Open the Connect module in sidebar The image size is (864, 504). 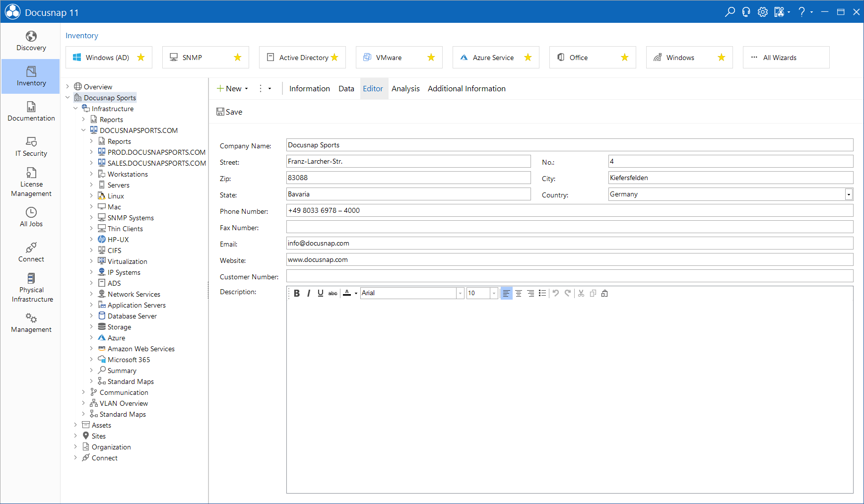point(31,252)
